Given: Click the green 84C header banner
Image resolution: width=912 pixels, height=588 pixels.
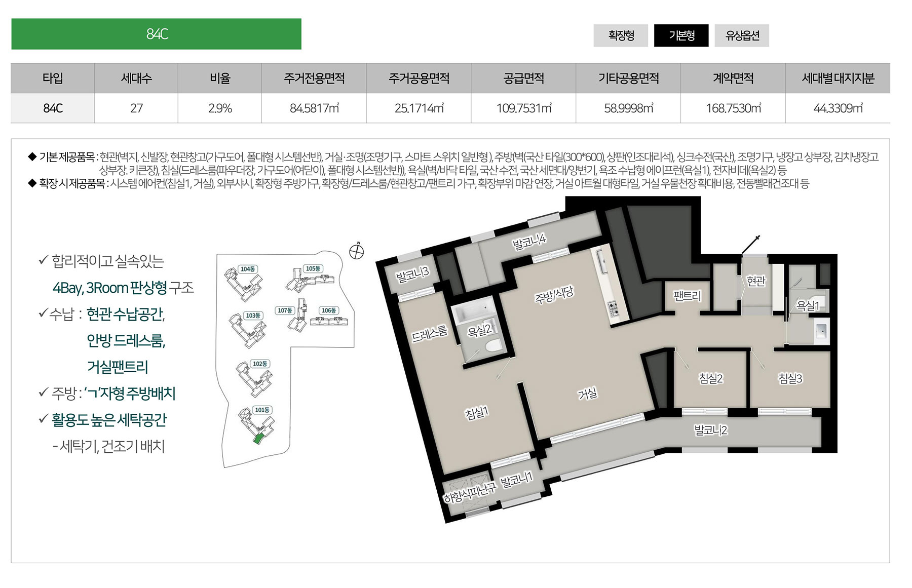Looking at the screenshot, I should (156, 34).
